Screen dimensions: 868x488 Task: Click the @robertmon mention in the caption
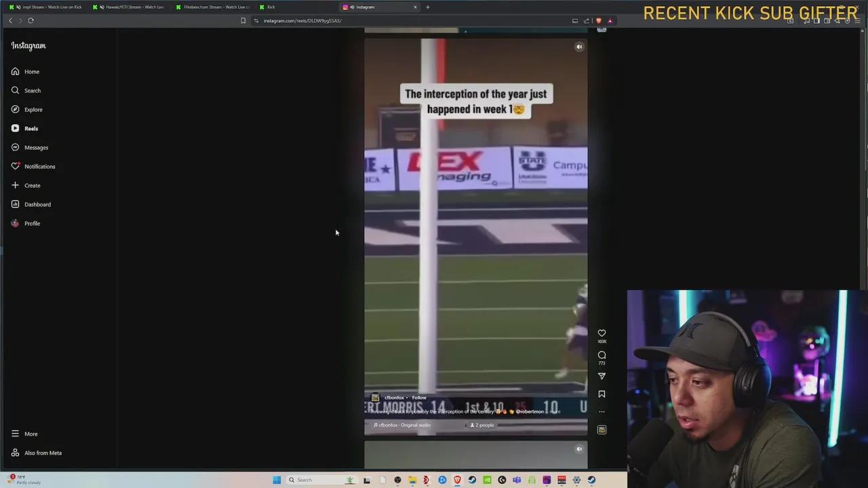coord(530,411)
